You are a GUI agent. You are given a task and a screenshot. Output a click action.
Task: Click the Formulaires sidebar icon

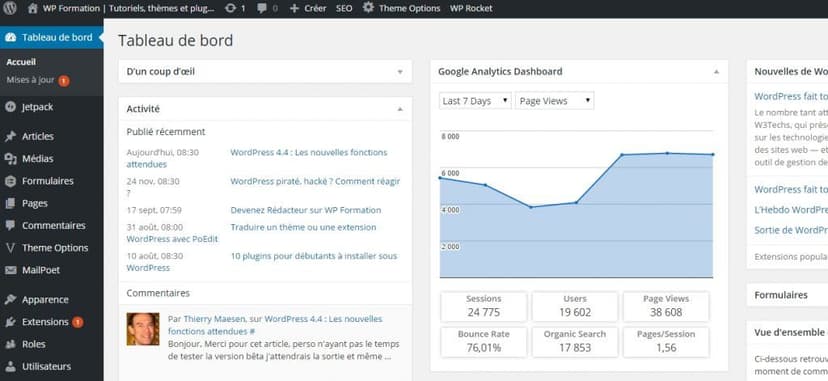10,181
